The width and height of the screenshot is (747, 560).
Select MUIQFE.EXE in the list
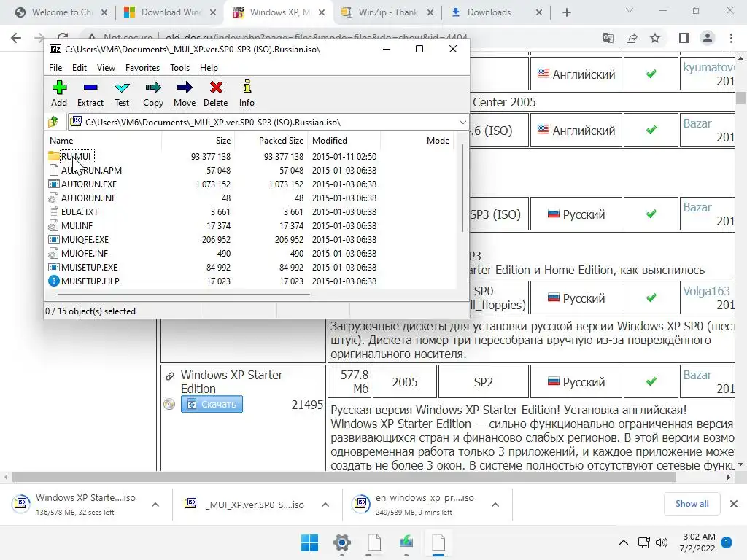[85, 239]
